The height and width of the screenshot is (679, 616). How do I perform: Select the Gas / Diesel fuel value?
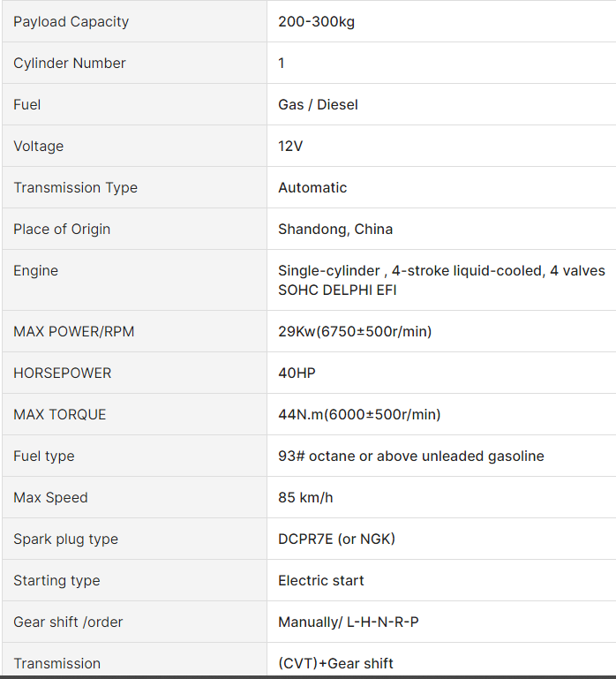coord(318,104)
